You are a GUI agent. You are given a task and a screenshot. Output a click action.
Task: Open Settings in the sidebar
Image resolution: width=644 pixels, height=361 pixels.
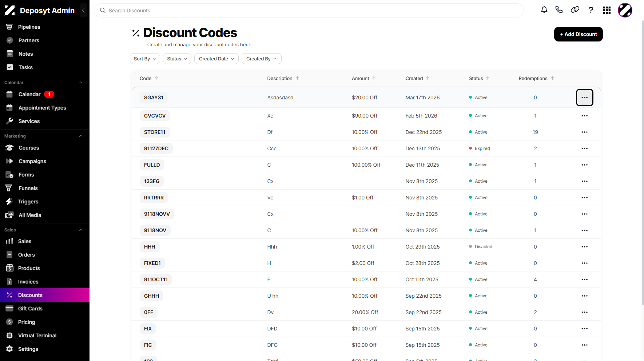pos(45,349)
